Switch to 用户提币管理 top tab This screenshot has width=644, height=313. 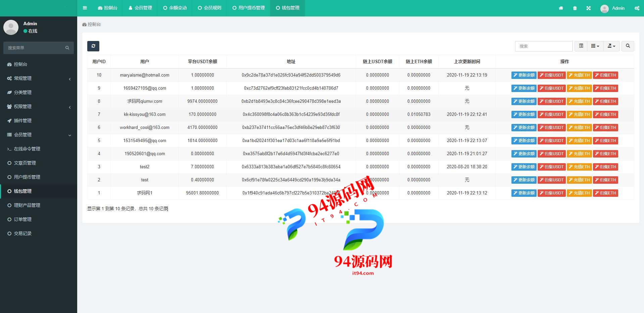pyautogui.click(x=249, y=8)
